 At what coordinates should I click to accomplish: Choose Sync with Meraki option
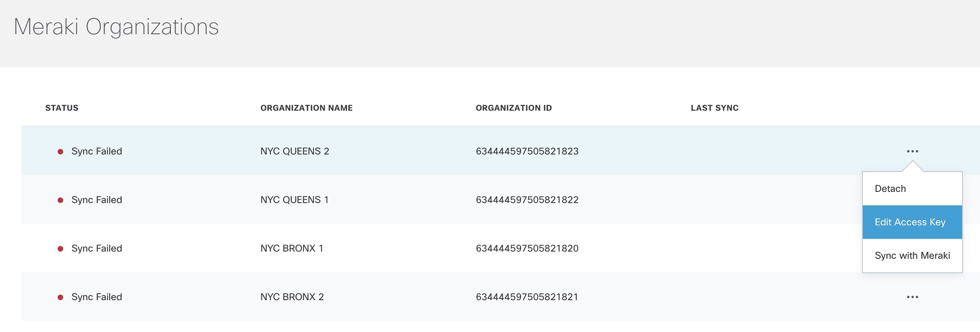pos(912,255)
